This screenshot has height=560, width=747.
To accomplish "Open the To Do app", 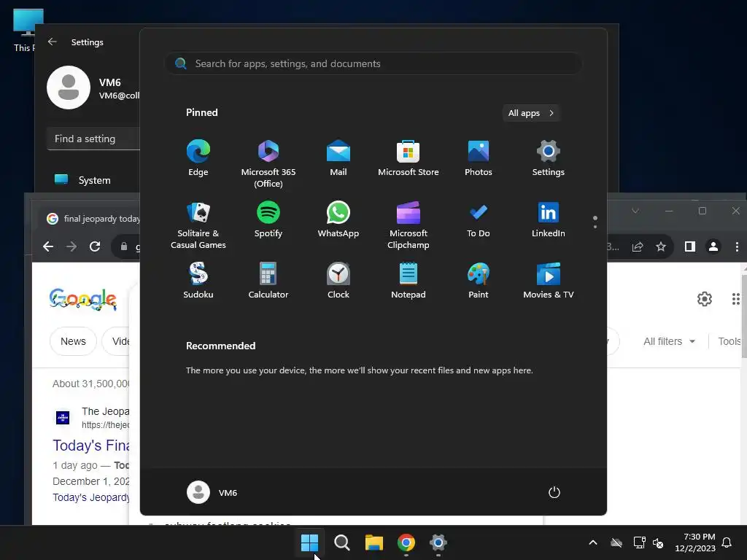I will pos(479,219).
